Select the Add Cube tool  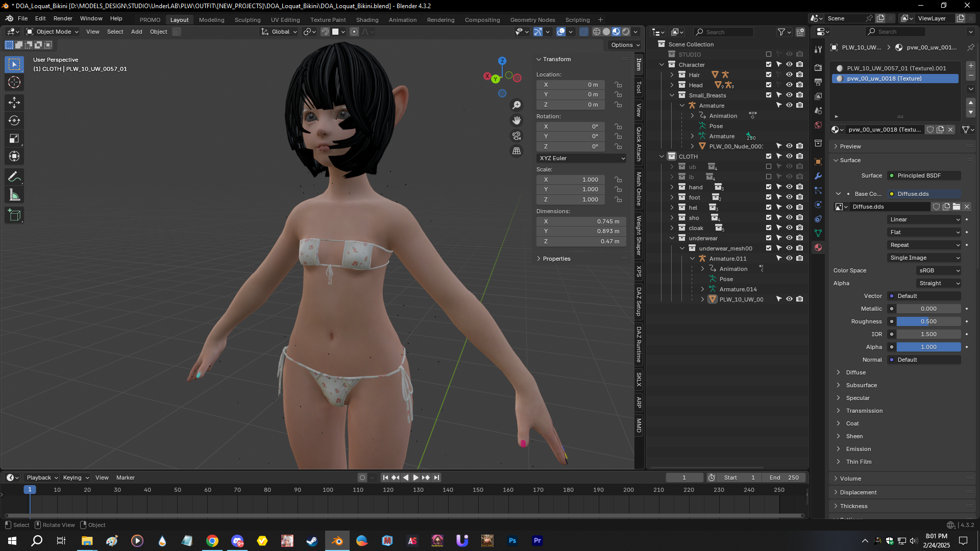(14, 215)
